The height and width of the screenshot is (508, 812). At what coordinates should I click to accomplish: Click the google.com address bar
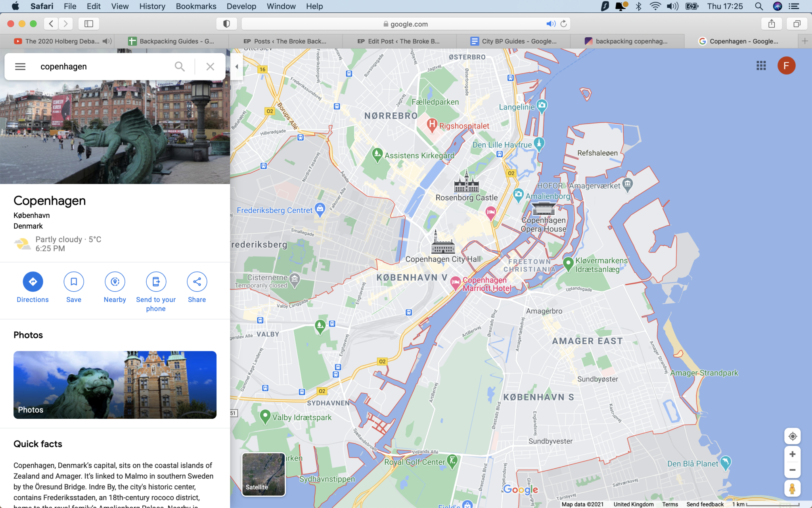coord(406,24)
